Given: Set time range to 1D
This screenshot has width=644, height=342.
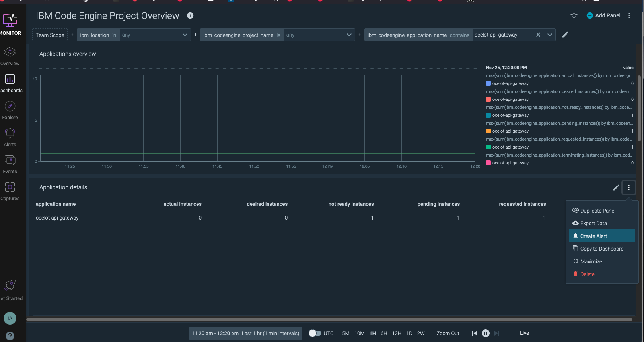Looking at the screenshot, I should pyautogui.click(x=409, y=333).
